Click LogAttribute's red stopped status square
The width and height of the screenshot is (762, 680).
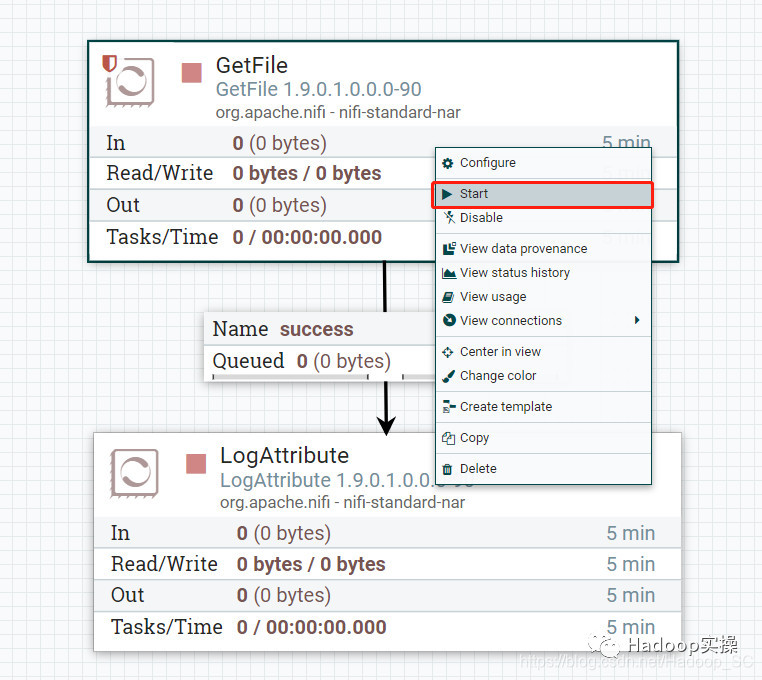196,464
